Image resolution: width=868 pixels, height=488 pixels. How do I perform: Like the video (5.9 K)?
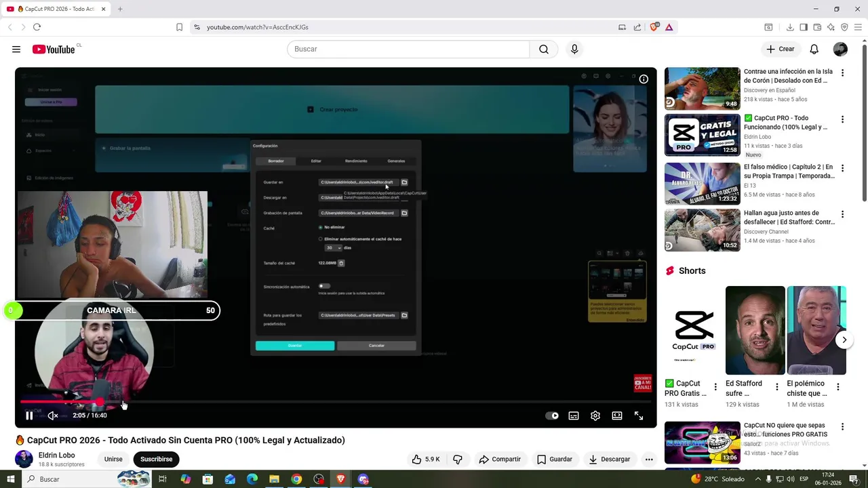pyautogui.click(x=426, y=459)
